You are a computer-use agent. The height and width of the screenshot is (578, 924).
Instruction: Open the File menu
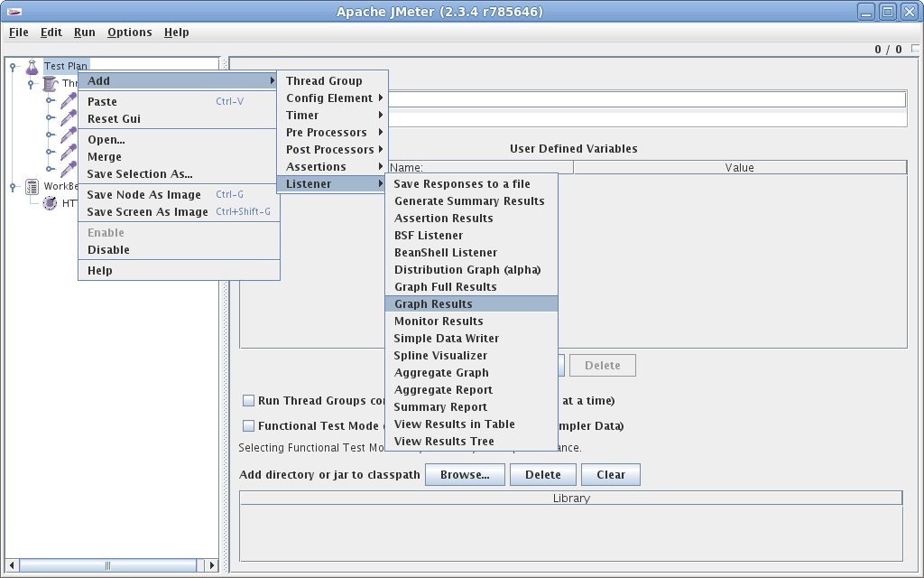(19, 33)
